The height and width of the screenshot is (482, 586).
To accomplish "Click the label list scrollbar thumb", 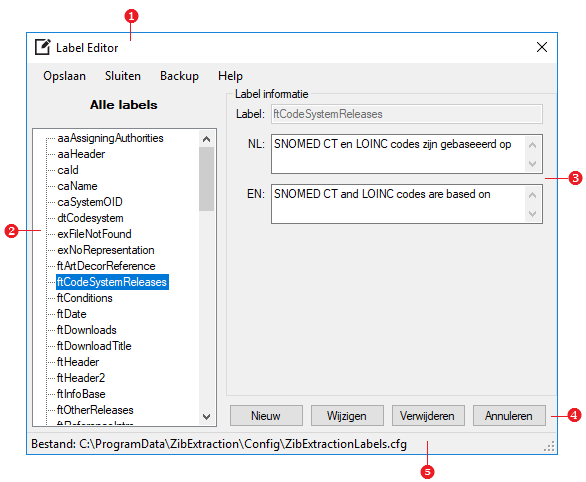I will [x=206, y=179].
